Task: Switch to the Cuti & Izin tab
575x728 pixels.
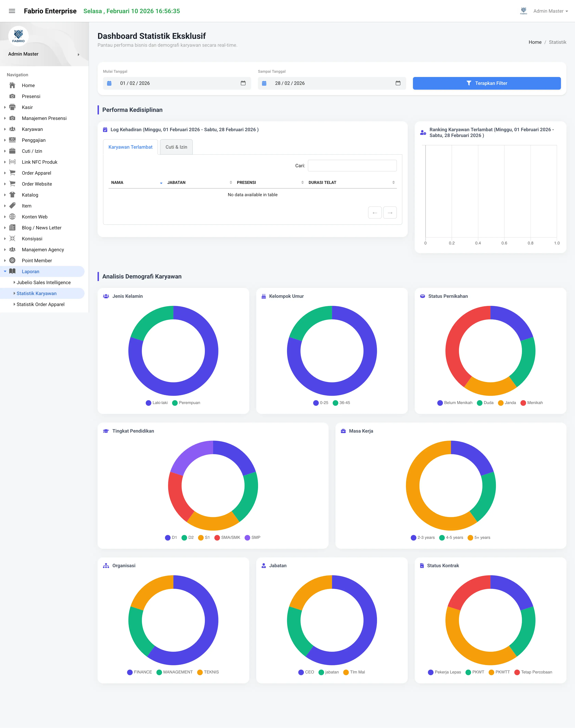Action: coord(176,147)
